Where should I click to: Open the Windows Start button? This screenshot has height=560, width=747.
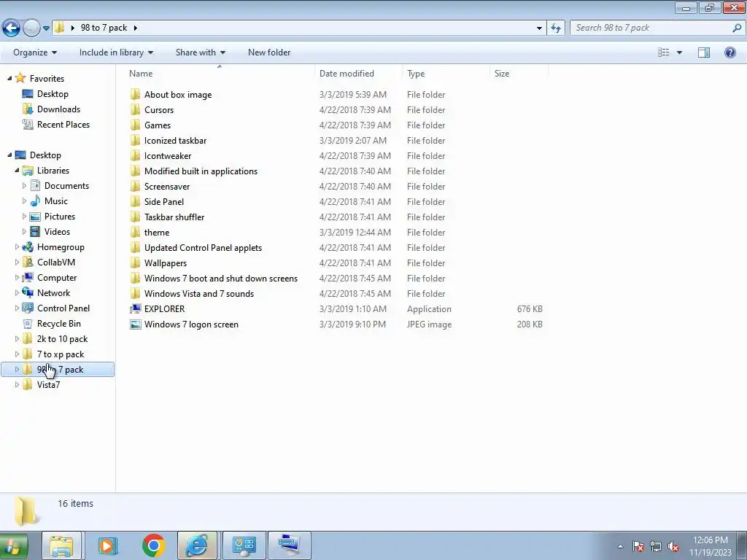[x=13, y=546]
